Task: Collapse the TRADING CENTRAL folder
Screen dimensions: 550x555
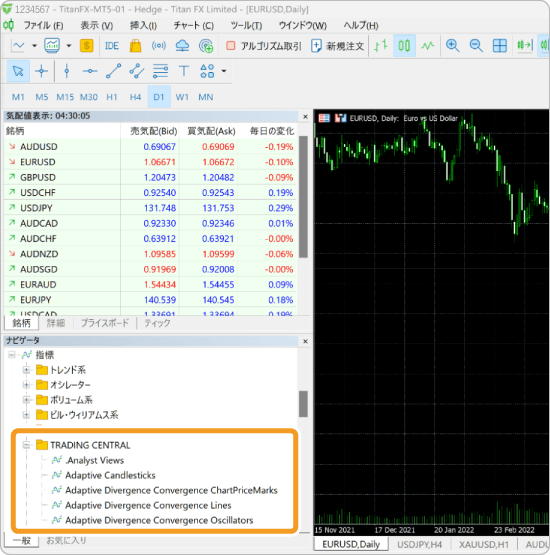Action: tap(26, 445)
